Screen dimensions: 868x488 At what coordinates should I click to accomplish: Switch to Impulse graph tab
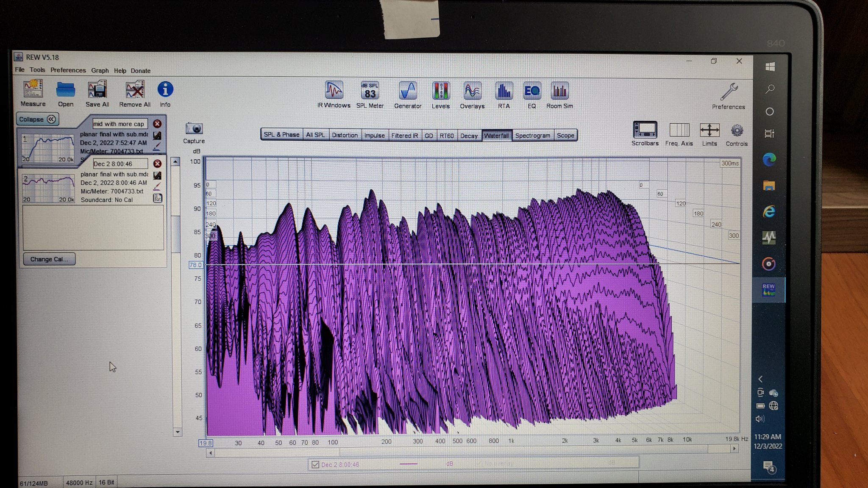[374, 136]
